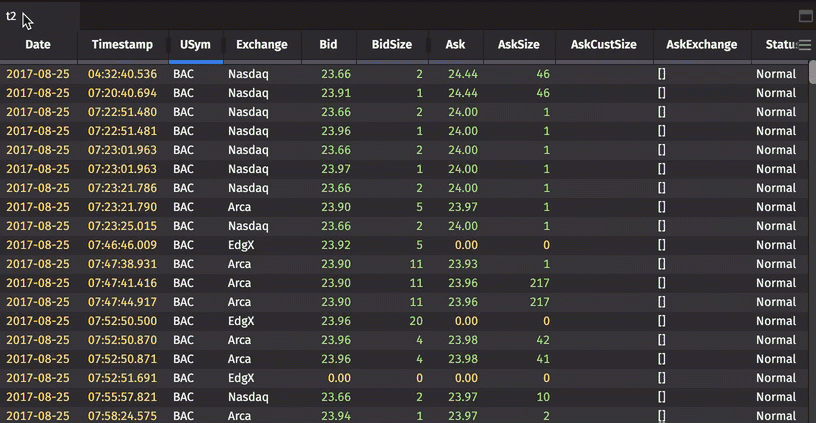Click the 07:46:46.009 timestamp cell
816x423 pixels.
coord(122,245)
